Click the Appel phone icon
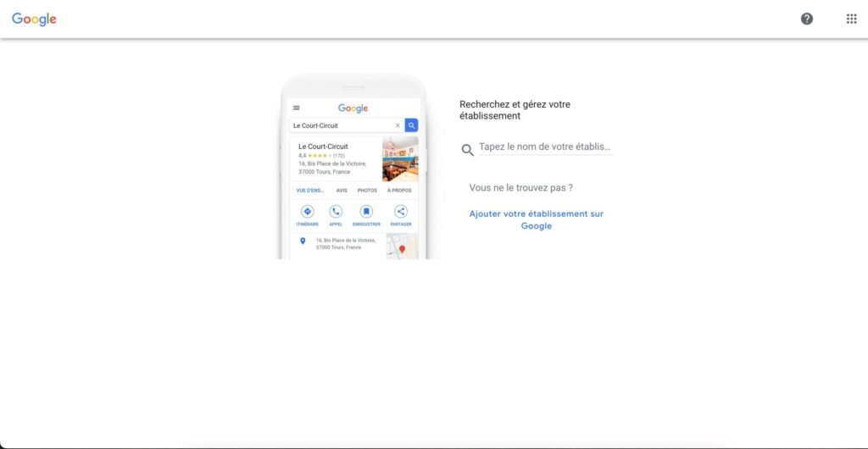This screenshot has height=449, width=868. pyautogui.click(x=336, y=212)
